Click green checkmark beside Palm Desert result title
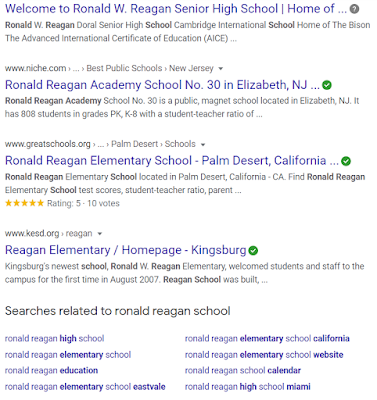 click(346, 161)
